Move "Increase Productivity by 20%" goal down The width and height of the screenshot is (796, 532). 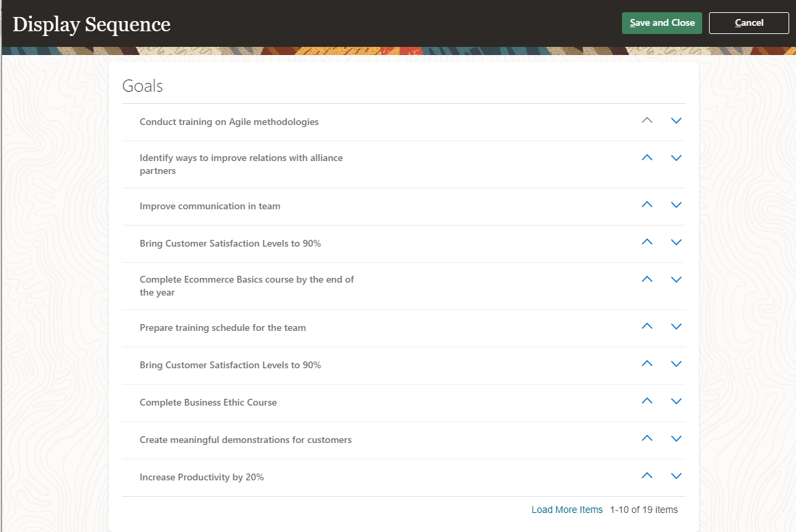tap(676, 476)
